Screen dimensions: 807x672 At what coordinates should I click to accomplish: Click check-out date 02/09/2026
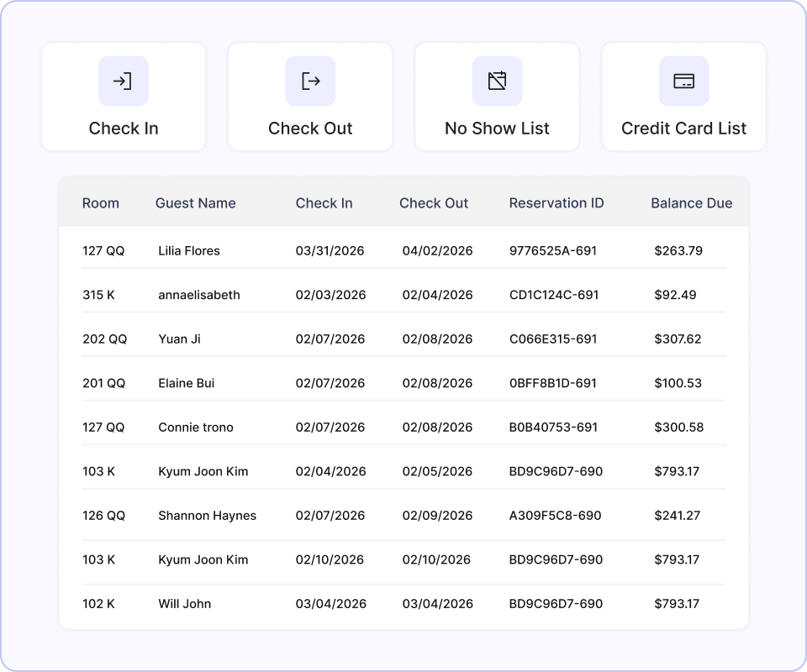(437, 516)
